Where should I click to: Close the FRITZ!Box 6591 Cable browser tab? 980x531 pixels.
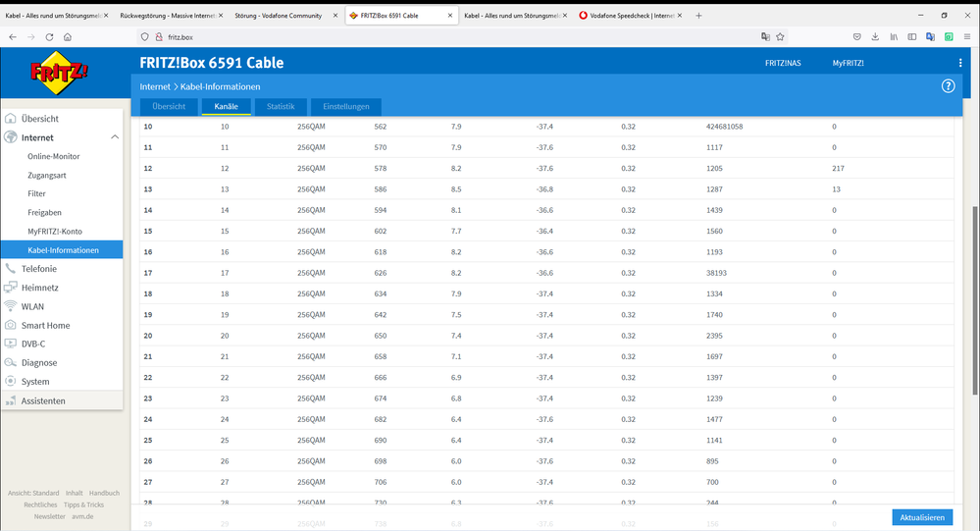(x=450, y=15)
